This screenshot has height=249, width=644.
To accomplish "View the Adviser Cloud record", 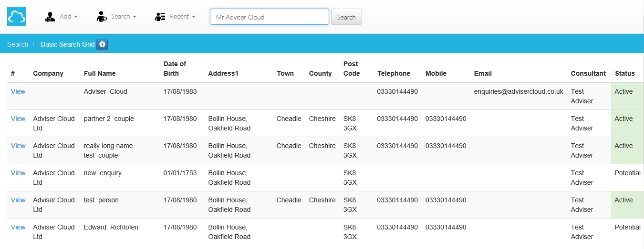I will click(x=18, y=91).
